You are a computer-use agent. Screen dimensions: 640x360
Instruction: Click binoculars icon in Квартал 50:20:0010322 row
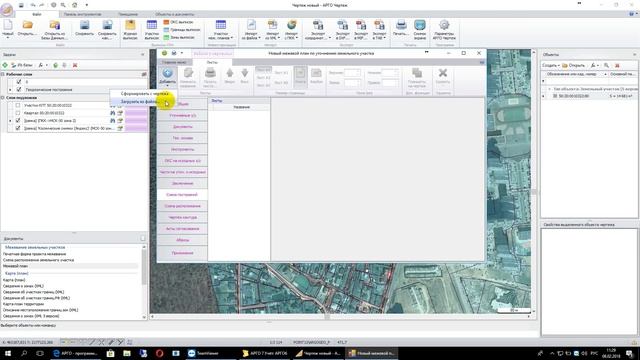pos(113,113)
